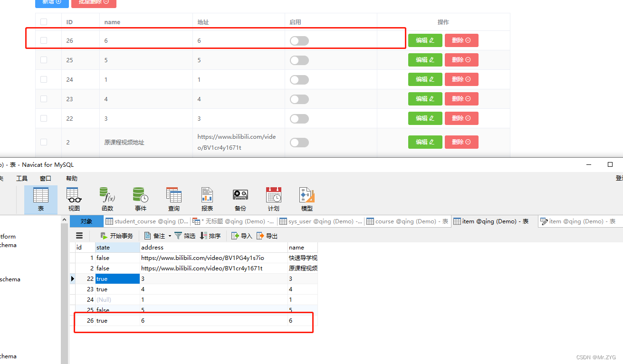Image resolution: width=623 pixels, height=364 pixels.
Task: Click the 新增 (Add) button
Action: (x=52, y=2)
